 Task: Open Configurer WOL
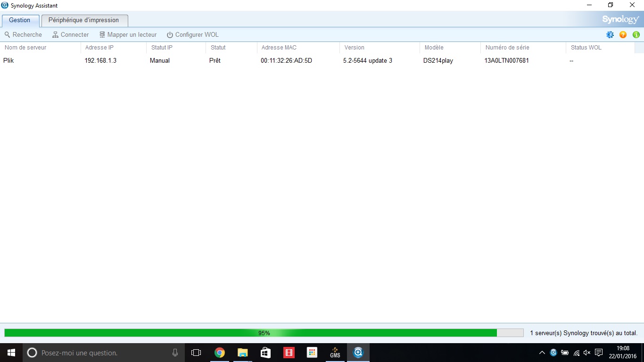point(192,35)
